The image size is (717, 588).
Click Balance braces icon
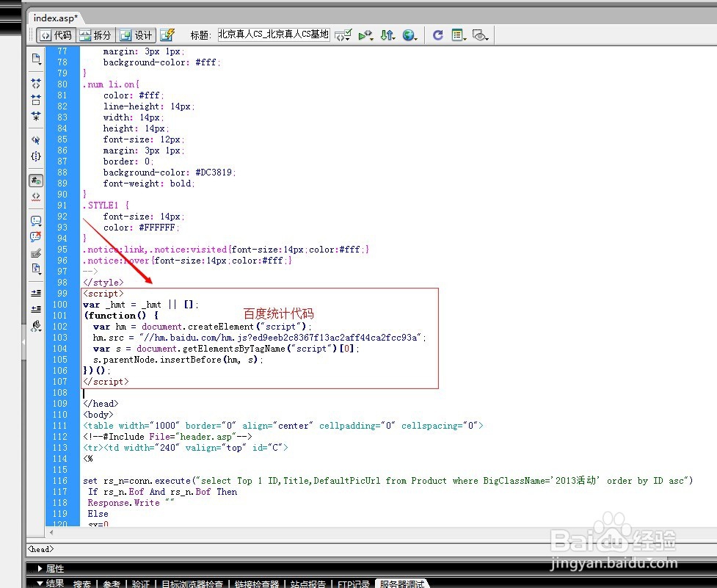pos(36,156)
